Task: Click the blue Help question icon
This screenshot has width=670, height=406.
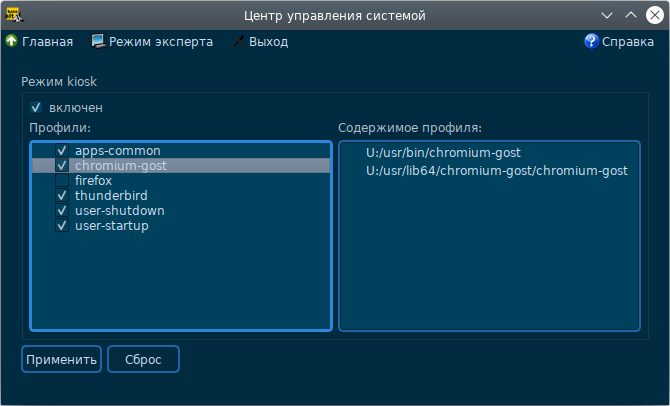Action: click(591, 41)
